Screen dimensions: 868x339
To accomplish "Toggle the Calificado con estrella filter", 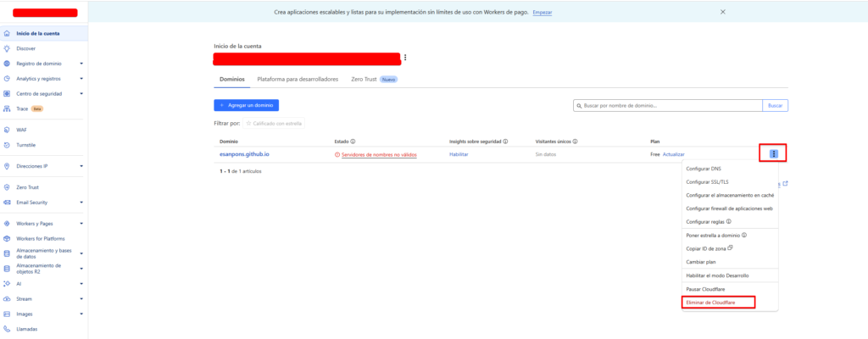I will [274, 123].
